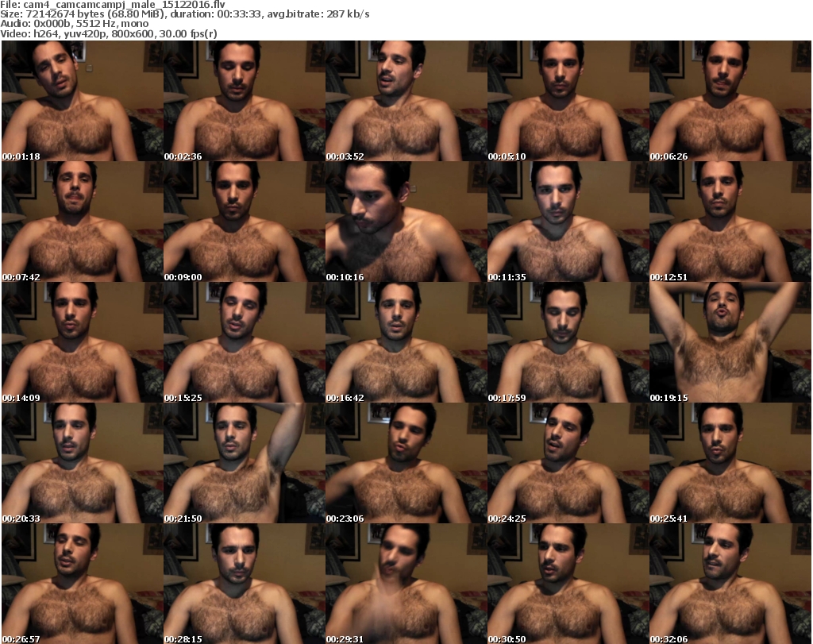
Task: Click the thumbnail at 00:09:00
Action: 244,222
